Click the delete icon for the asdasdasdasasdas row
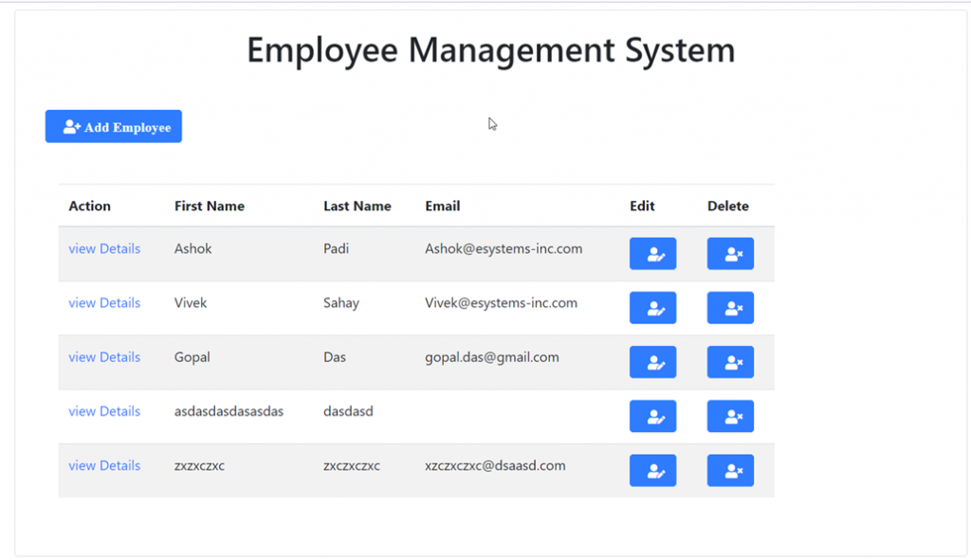 click(730, 416)
